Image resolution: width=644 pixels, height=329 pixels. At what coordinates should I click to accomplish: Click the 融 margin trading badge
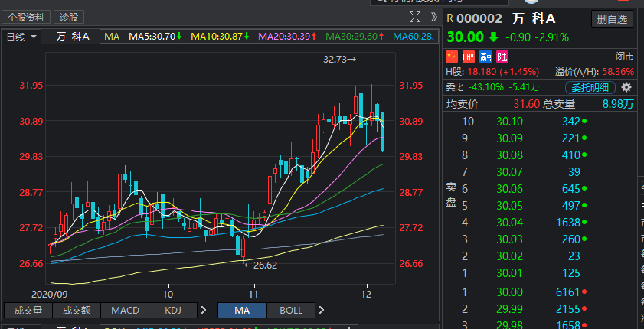(485, 56)
